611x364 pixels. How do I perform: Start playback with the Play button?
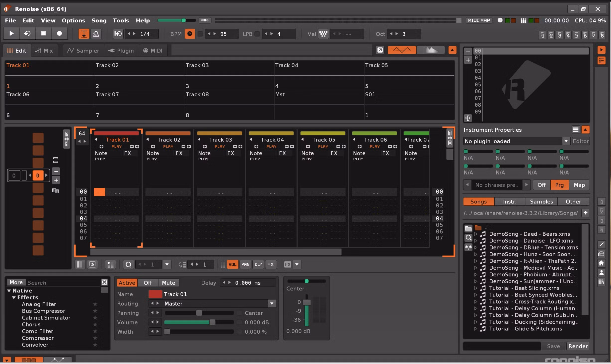pyautogui.click(x=11, y=33)
